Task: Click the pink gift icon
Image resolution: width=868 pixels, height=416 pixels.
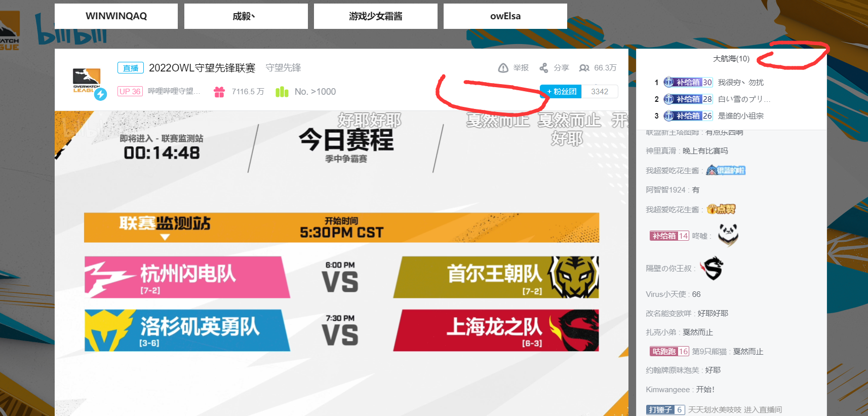Action: click(219, 92)
